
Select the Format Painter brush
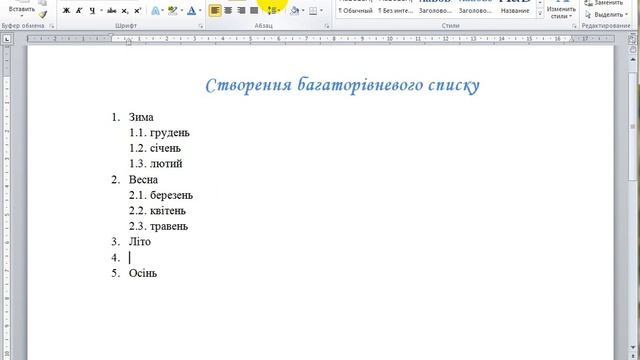(43, 15)
